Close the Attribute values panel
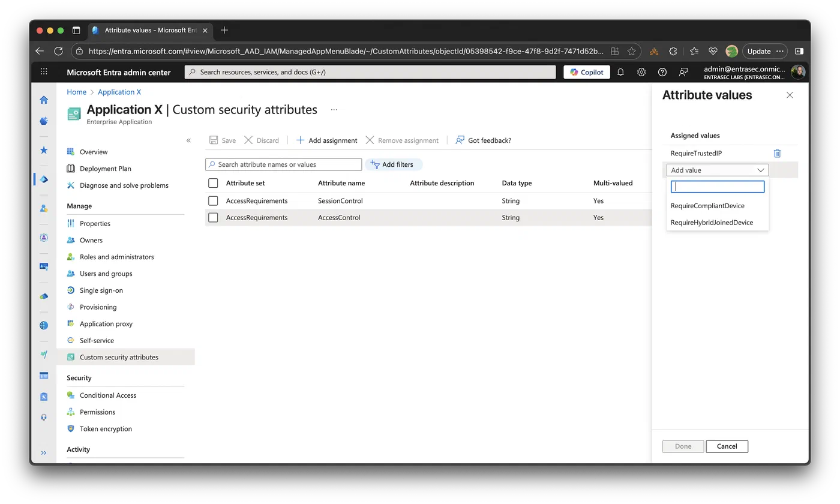 coord(790,95)
